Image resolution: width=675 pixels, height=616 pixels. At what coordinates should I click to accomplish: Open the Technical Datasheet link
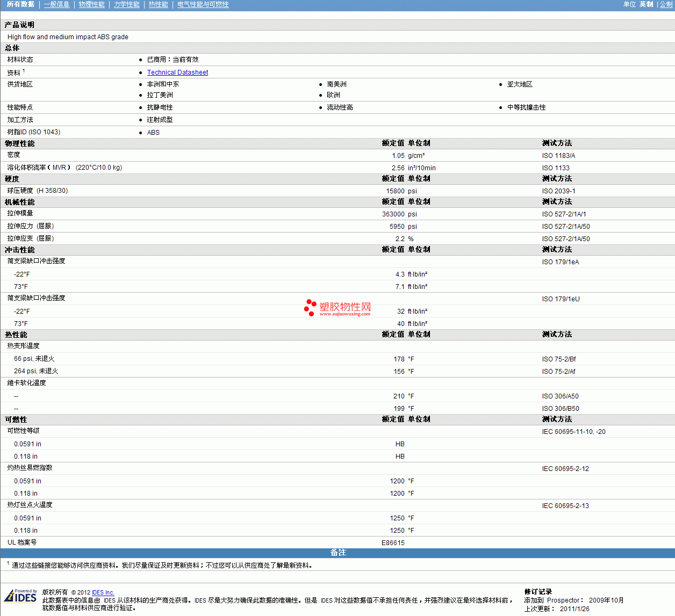(x=177, y=73)
